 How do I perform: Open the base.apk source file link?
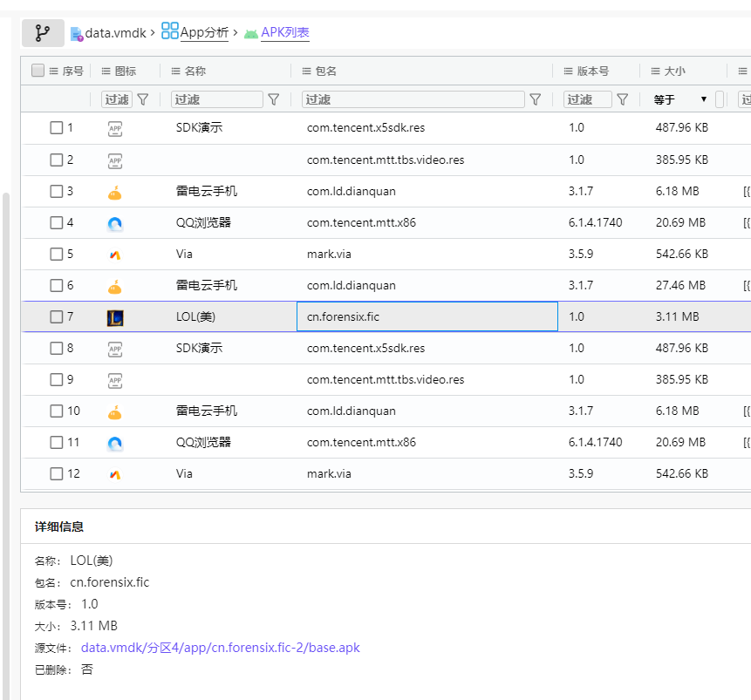pos(220,648)
